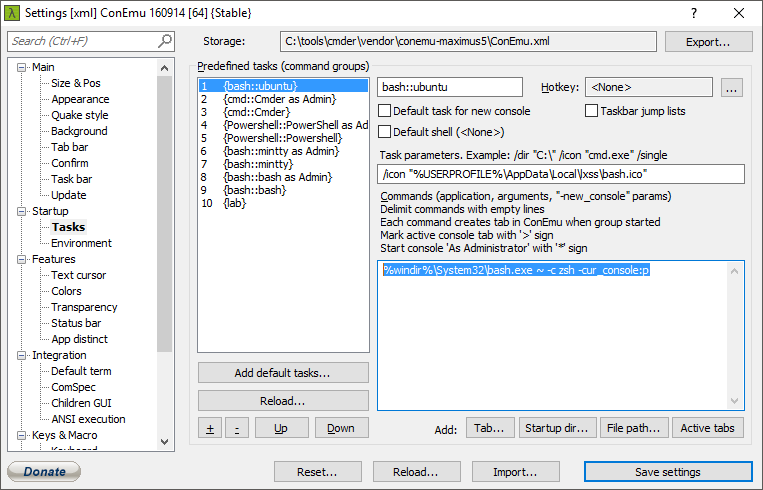Click File path... button
The width and height of the screenshot is (763, 490).
[634, 428]
